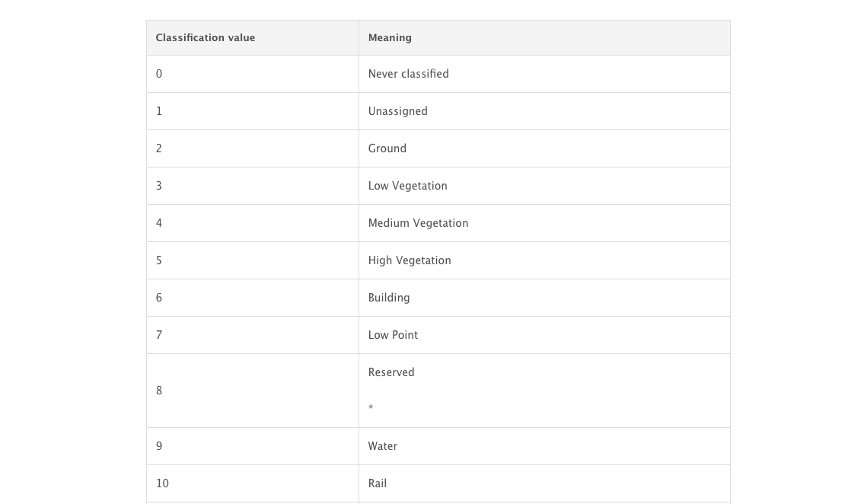The height and width of the screenshot is (504, 848).
Task: Click the "High Vegetation" meaning cell
Action: (x=410, y=260)
